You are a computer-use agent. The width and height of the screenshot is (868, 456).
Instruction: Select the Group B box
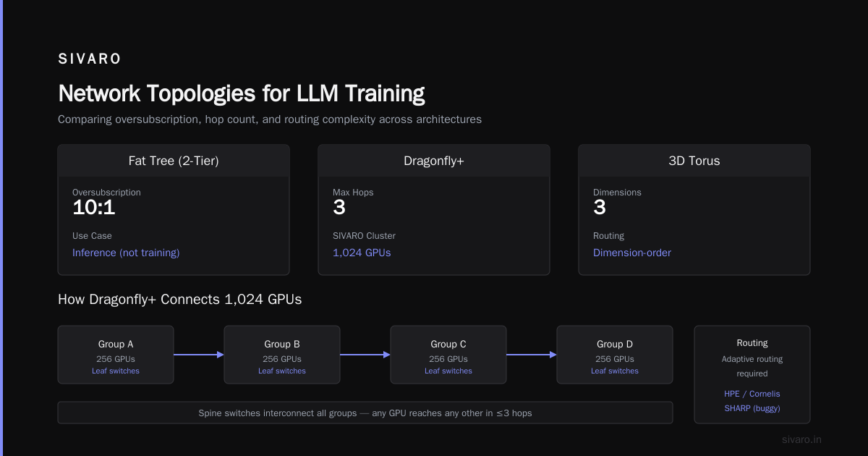tap(282, 355)
